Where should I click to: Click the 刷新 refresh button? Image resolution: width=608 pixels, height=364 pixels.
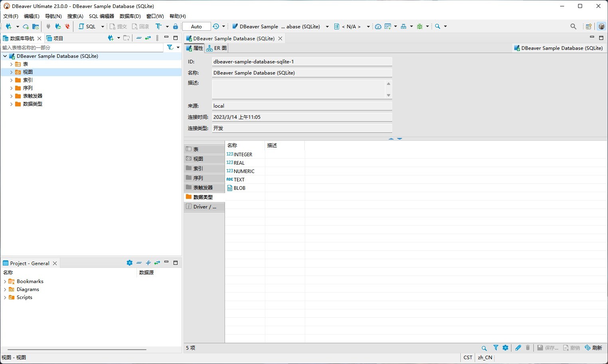593,348
